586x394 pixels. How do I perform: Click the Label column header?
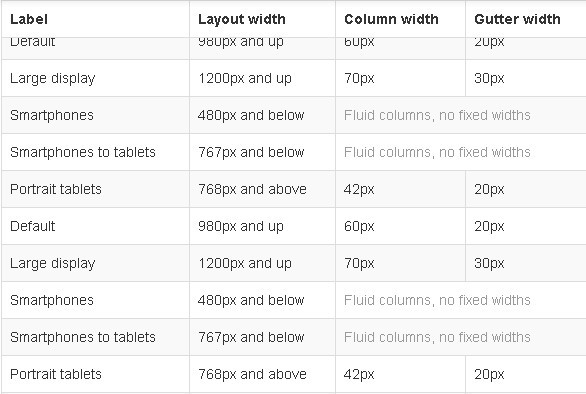(x=29, y=19)
